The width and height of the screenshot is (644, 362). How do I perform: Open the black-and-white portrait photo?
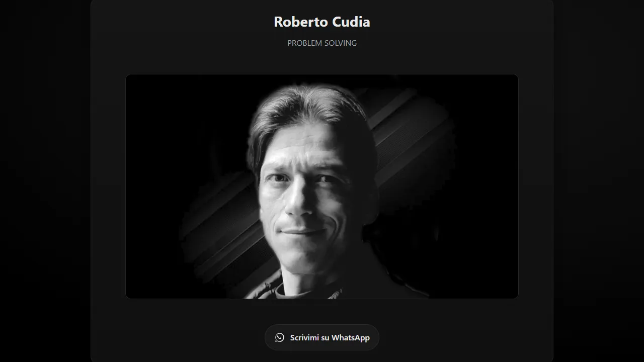coord(322,187)
